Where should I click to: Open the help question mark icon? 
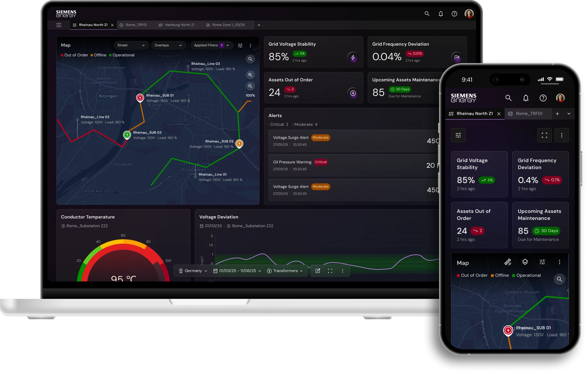[454, 14]
